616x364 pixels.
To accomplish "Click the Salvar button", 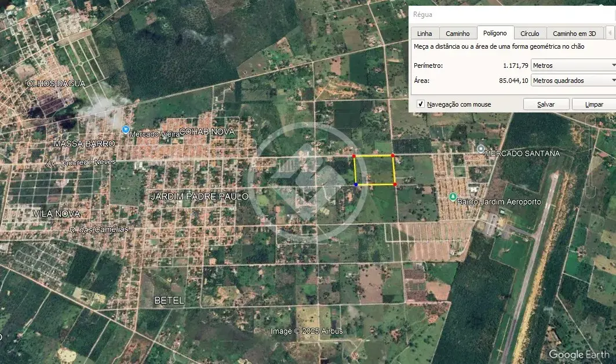I will pos(546,104).
